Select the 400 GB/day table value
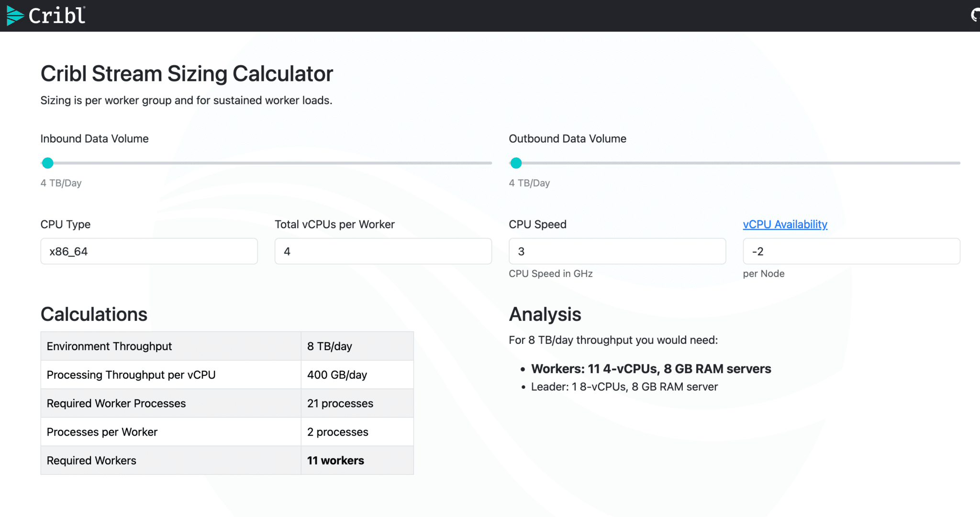This screenshot has height=517, width=980. click(337, 375)
